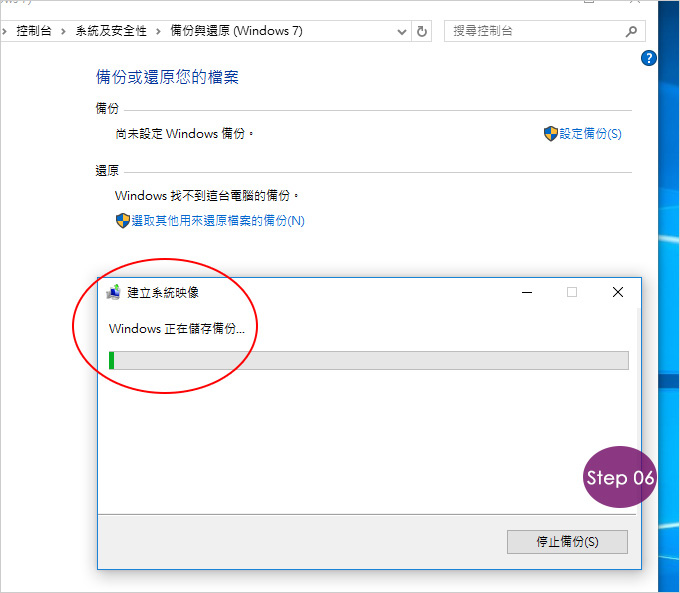Click the blue help question mark icon
680x593 pixels.
click(648, 58)
